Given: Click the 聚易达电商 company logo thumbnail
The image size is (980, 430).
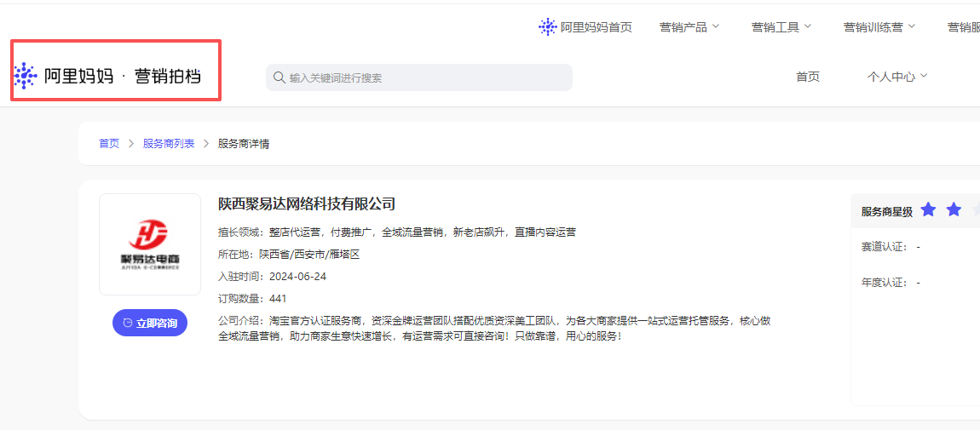Looking at the screenshot, I should [x=150, y=244].
